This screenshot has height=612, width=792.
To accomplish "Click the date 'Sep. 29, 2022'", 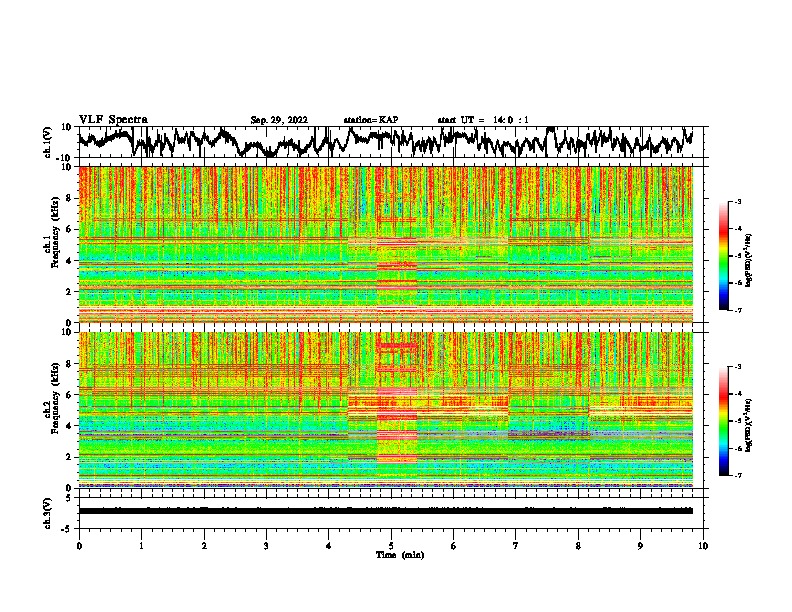I will point(279,120).
